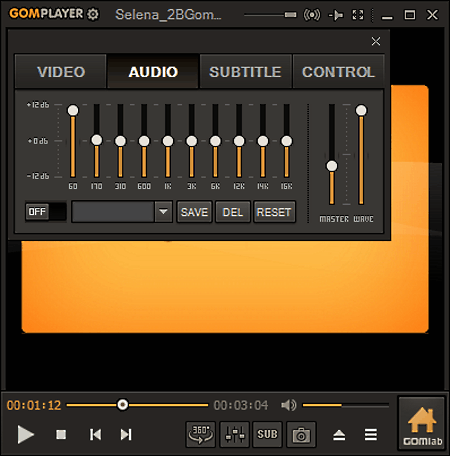450x456 pixels.
Task: Click the SAVE preset button
Action: click(194, 212)
